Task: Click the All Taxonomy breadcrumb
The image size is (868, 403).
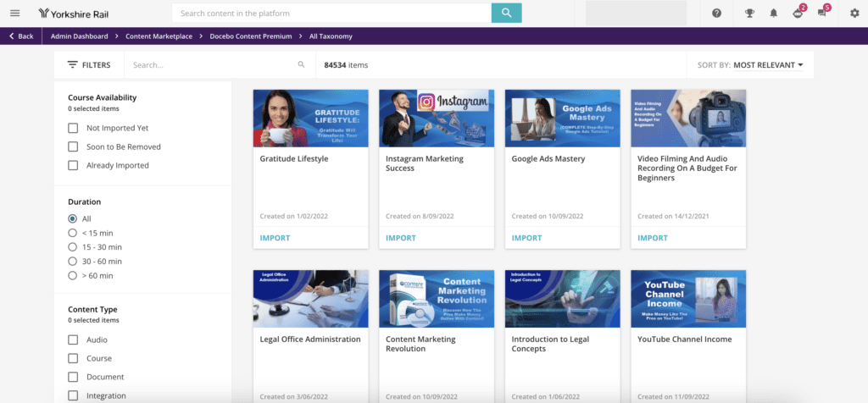Action: pos(331,36)
